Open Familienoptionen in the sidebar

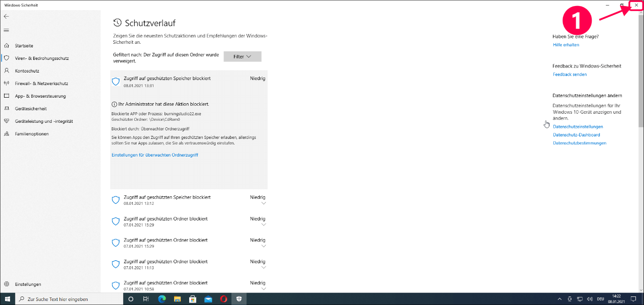[x=32, y=133]
